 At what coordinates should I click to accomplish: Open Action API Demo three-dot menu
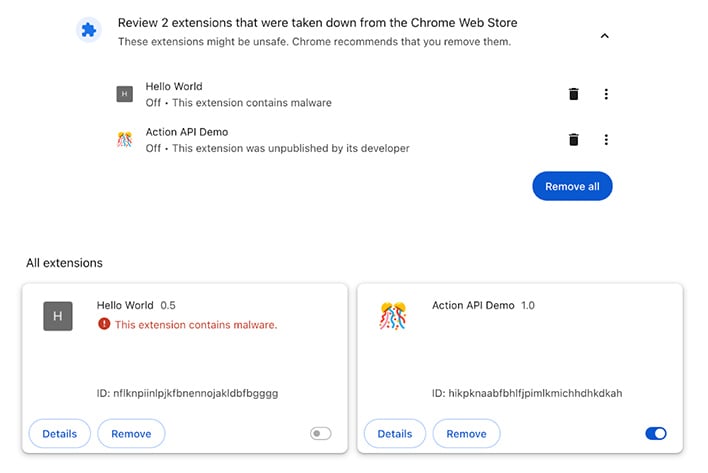click(x=606, y=139)
